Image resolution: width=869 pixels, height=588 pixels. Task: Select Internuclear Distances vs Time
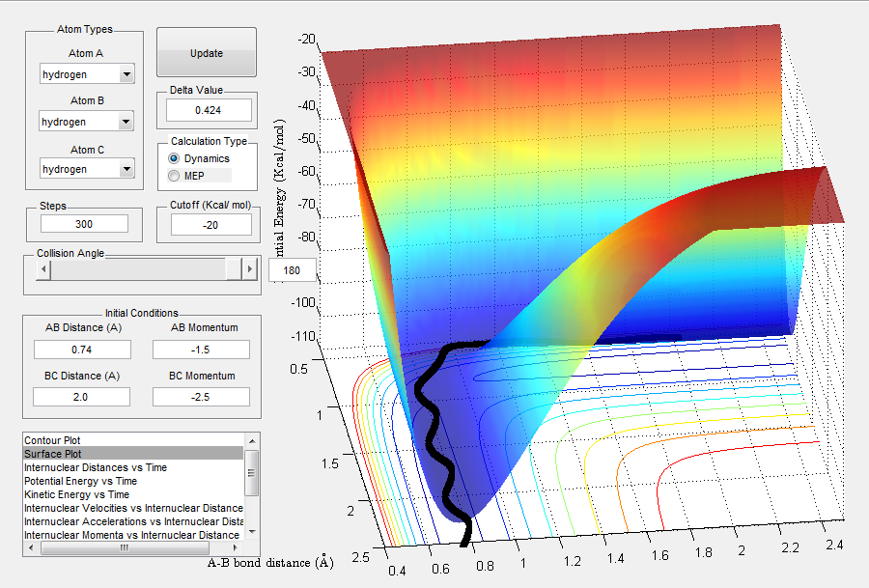133,467
